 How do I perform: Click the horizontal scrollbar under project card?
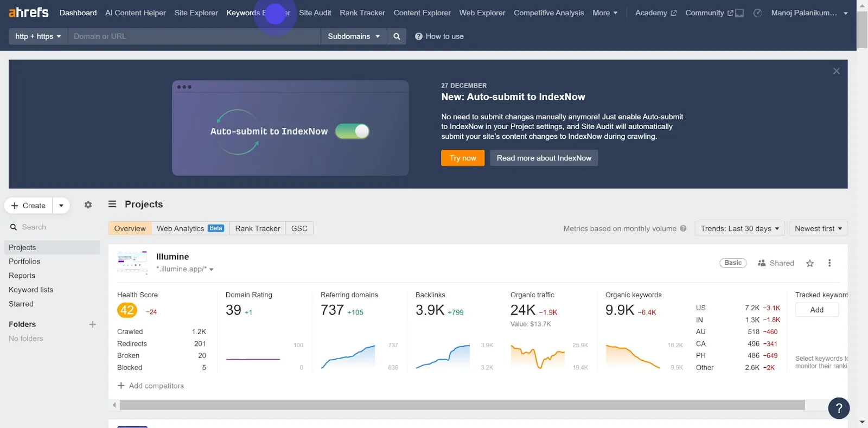(x=462, y=405)
